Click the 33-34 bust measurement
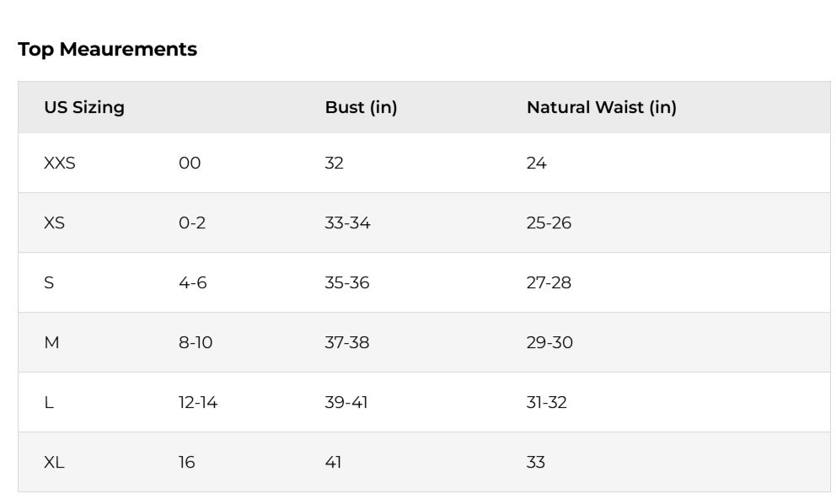 pyautogui.click(x=347, y=223)
